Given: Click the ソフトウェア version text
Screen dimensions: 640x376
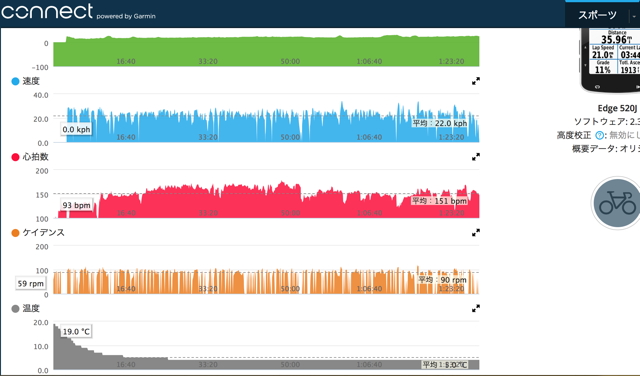Looking at the screenshot, I should (607, 122).
